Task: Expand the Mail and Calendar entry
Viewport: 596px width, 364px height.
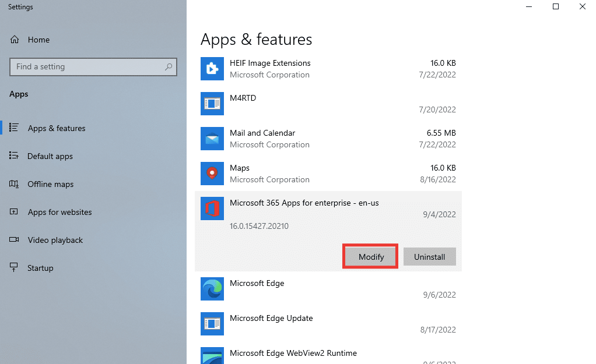Action: point(327,139)
